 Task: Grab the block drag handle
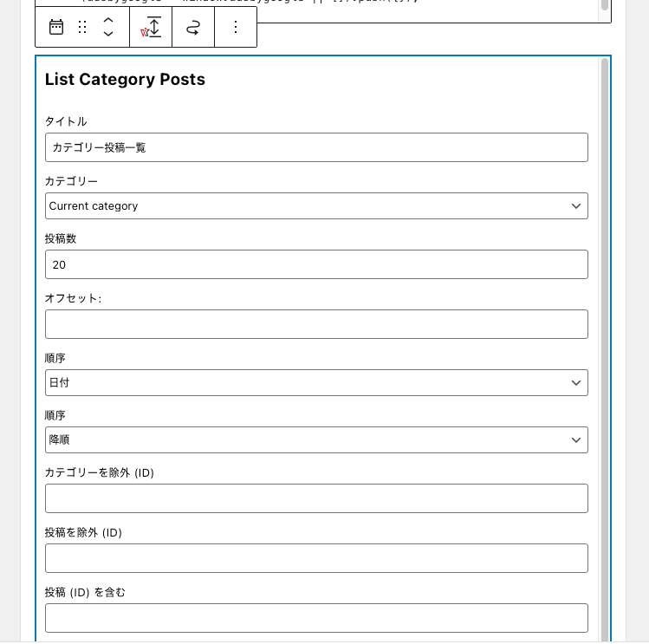point(82,27)
